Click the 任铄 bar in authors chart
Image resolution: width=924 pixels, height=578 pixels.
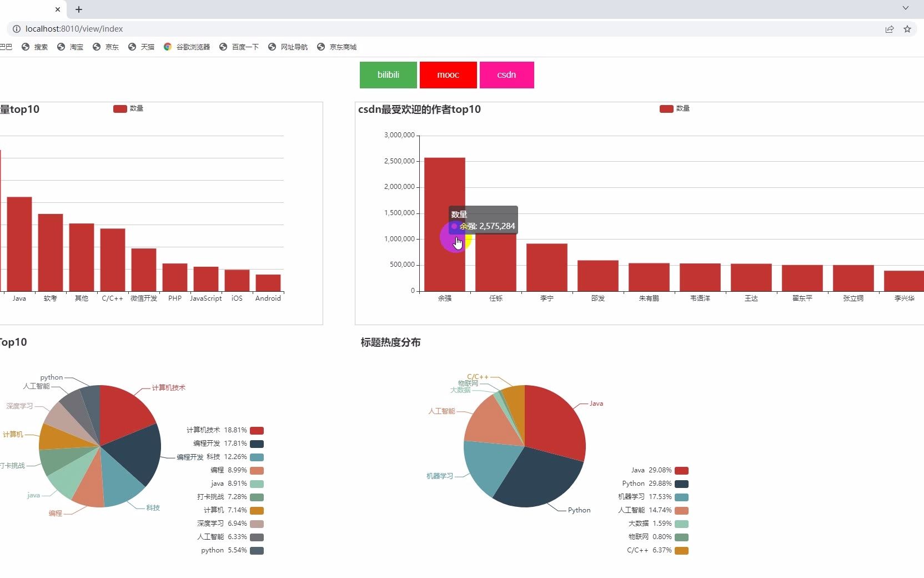tap(496, 262)
